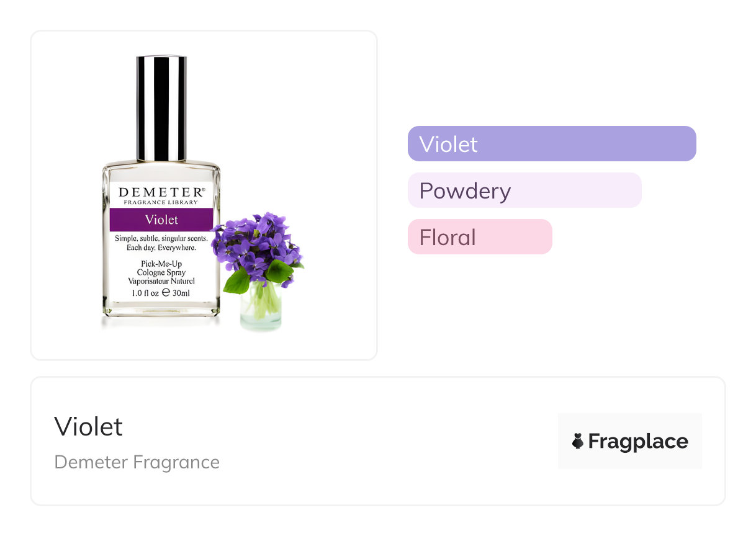756x536 pixels.
Task: Select the Powdery accord bar
Action: [524, 190]
